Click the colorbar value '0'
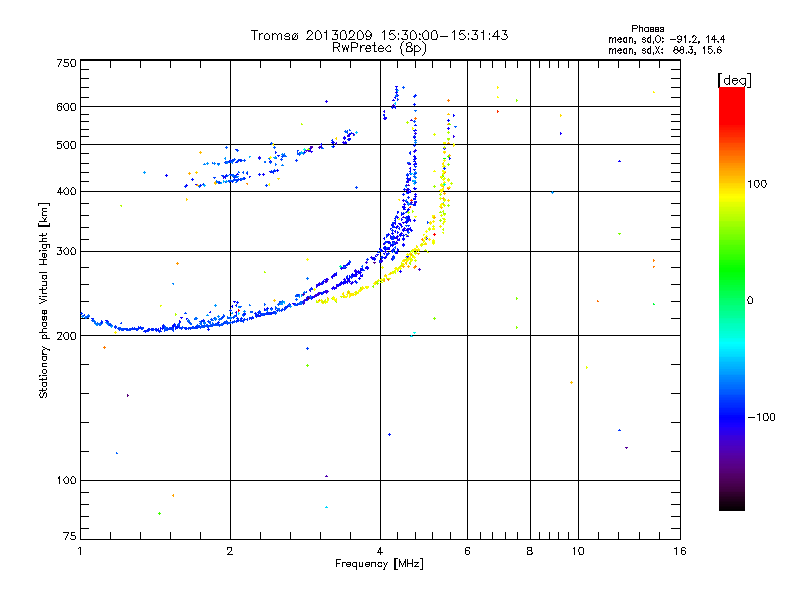This screenshot has height=600, width=800. [x=750, y=300]
